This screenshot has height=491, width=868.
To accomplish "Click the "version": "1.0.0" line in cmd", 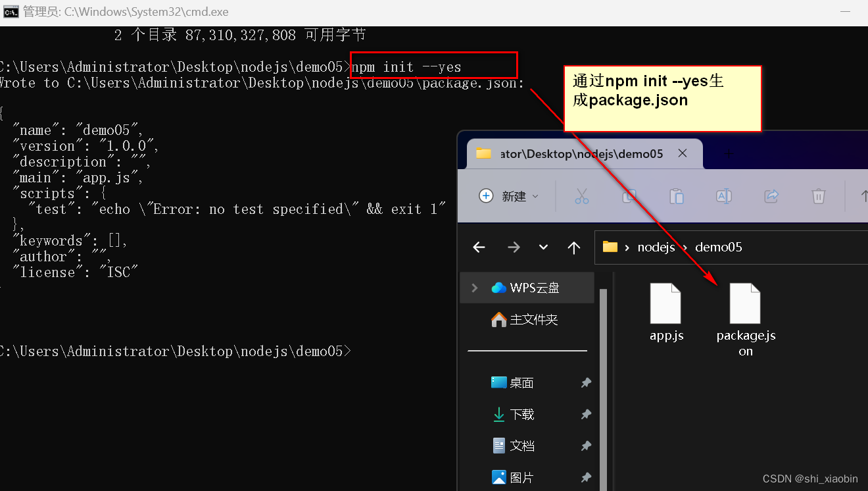I will click(x=85, y=146).
